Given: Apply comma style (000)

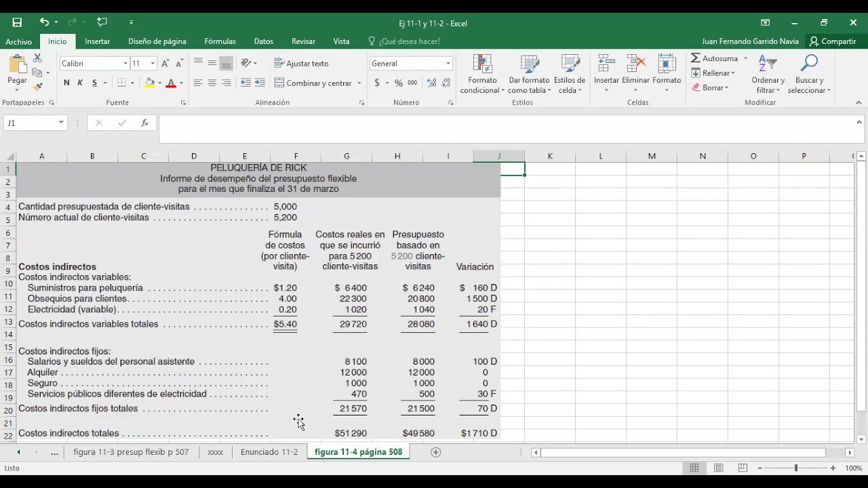Looking at the screenshot, I should tap(412, 83).
